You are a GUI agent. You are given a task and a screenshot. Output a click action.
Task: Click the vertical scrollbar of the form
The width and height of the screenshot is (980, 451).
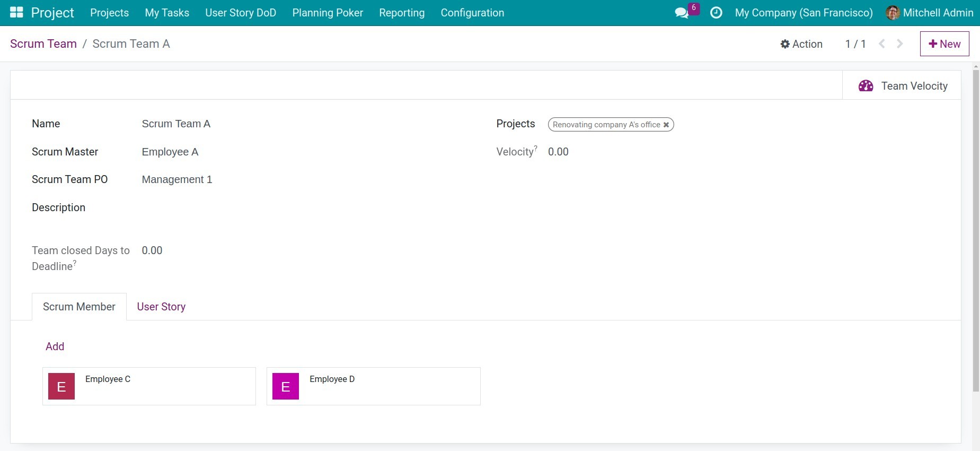click(x=976, y=231)
